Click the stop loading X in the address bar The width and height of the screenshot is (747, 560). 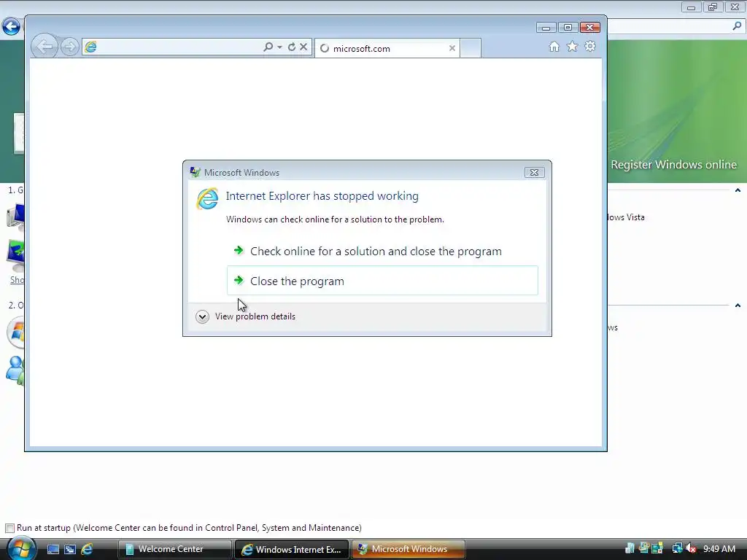pos(303,47)
